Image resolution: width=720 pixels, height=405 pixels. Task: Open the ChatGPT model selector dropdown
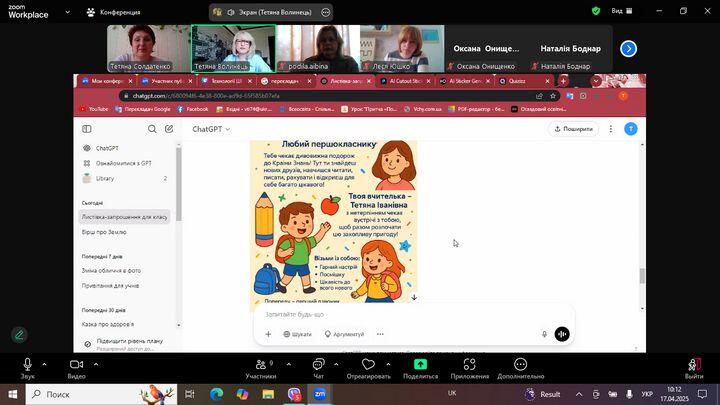211,129
